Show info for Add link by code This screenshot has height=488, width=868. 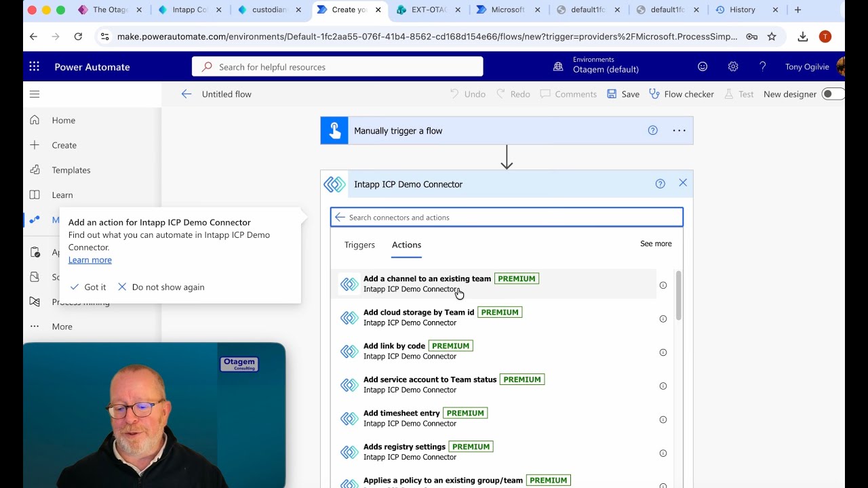(x=663, y=352)
